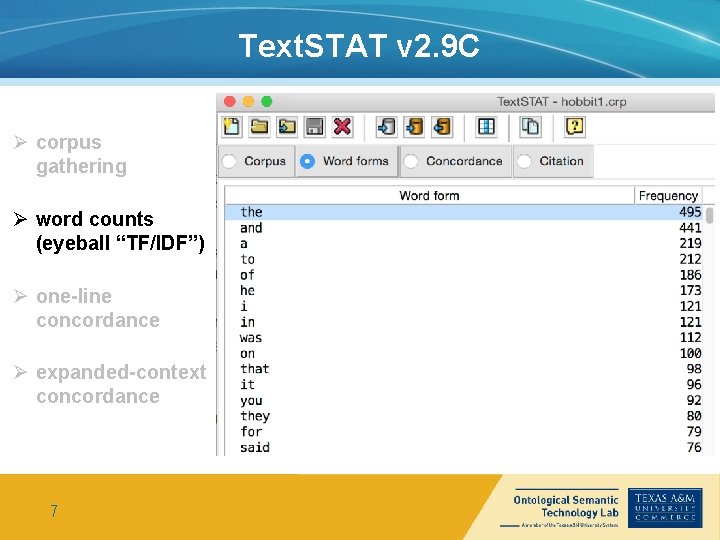The width and height of the screenshot is (720, 540).
Task: Click the yellow minimize window button
Action: 248,101
